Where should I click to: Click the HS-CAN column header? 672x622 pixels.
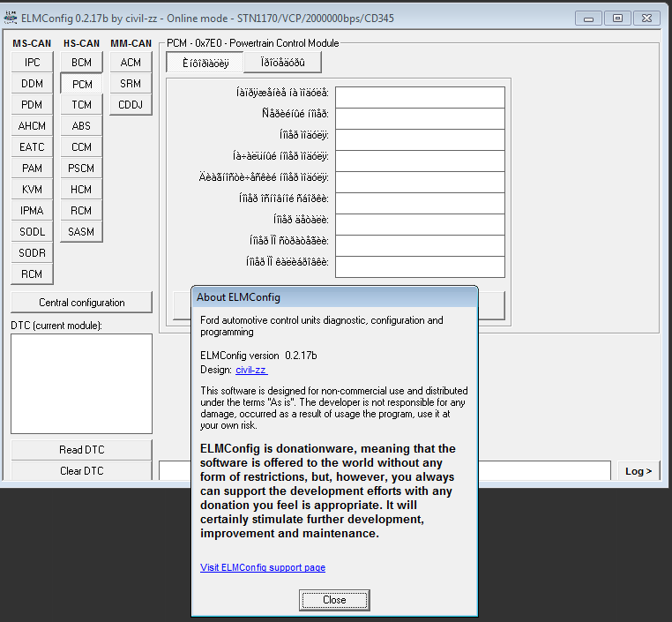[81, 43]
